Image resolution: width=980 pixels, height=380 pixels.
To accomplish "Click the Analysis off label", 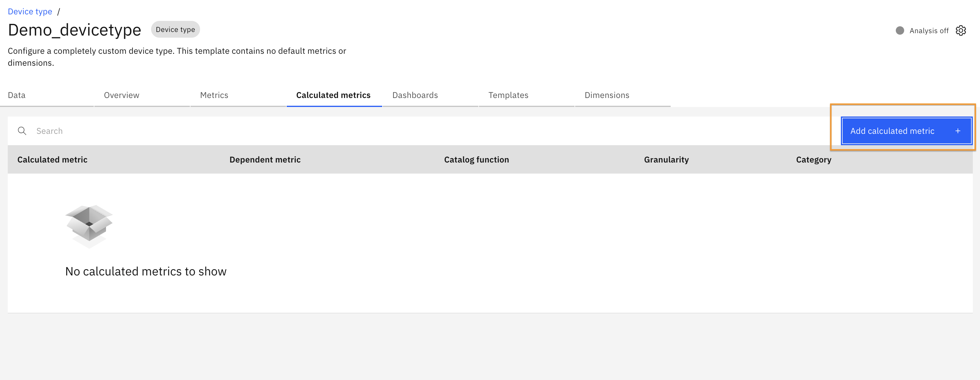I will tap(929, 30).
